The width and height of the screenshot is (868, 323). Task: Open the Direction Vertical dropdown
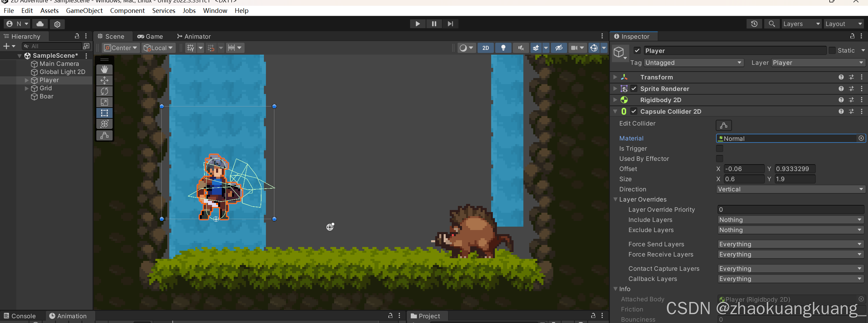click(x=791, y=189)
